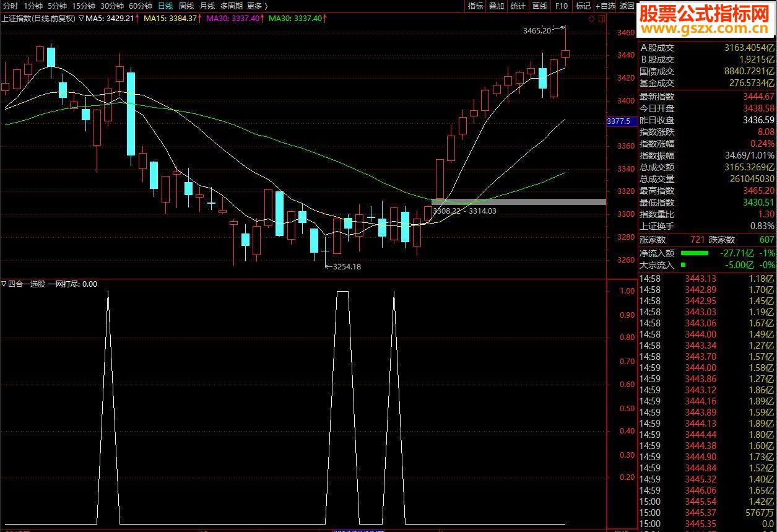Click the 国债成交 row
777x532 pixels.
[707, 71]
